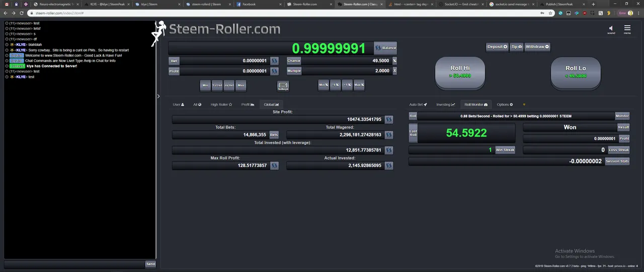This screenshot has width=644, height=272.
Task: Set bet to minimum with Min button
Action: pos(205,85)
